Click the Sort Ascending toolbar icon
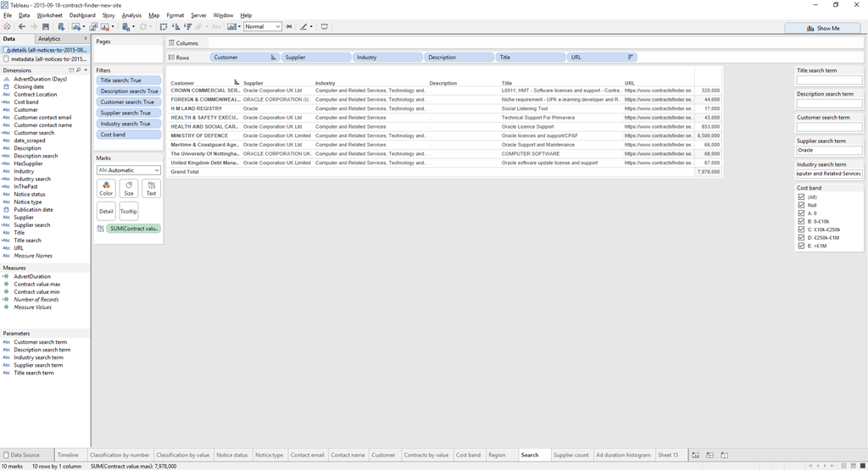The image size is (868, 470). point(175,26)
